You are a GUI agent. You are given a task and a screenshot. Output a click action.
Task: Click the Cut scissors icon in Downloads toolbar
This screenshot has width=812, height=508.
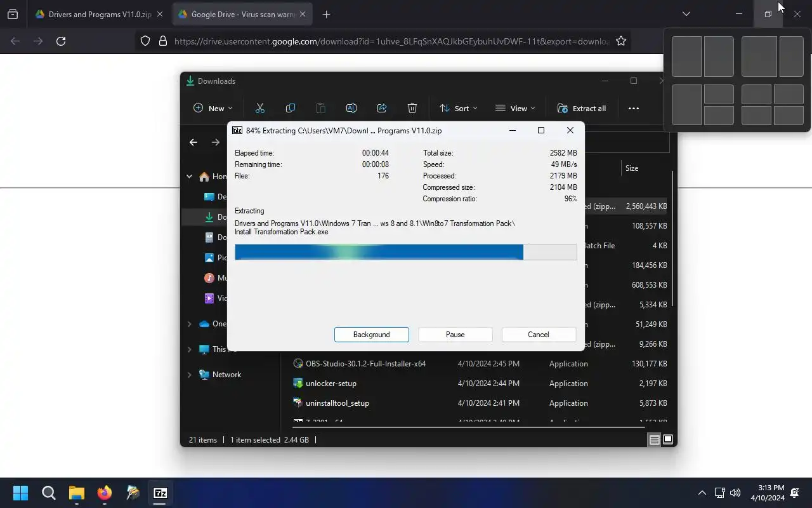(x=259, y=108)
